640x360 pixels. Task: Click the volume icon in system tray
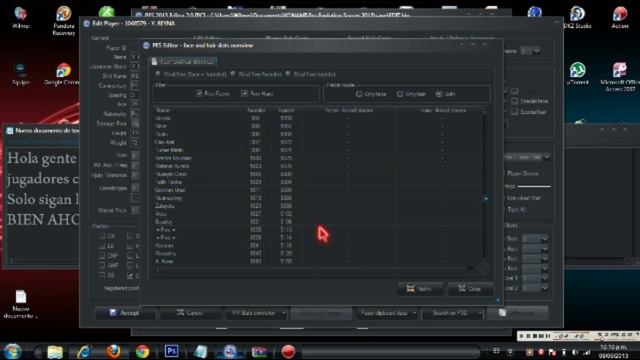(x=575, y=352)
